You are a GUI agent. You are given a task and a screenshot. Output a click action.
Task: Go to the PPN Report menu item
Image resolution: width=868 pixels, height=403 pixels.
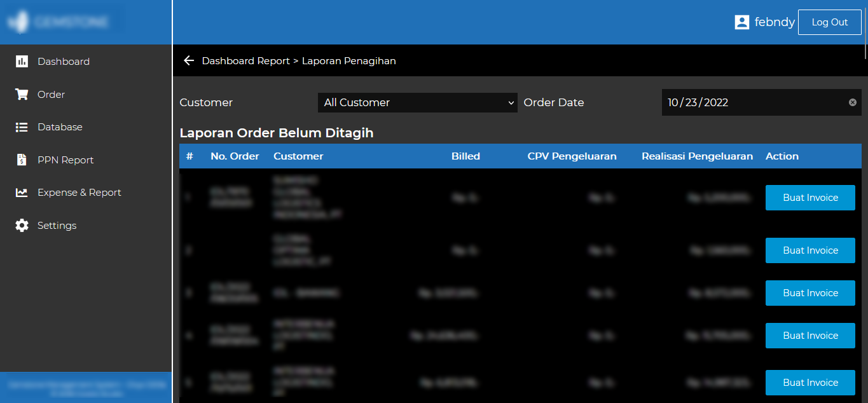tap(65, 160)
